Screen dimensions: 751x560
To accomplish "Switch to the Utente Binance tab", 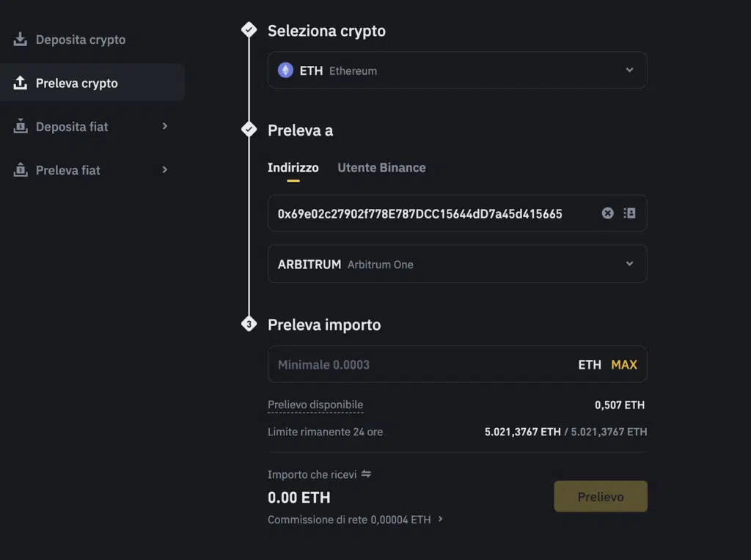I will (381, 168).
